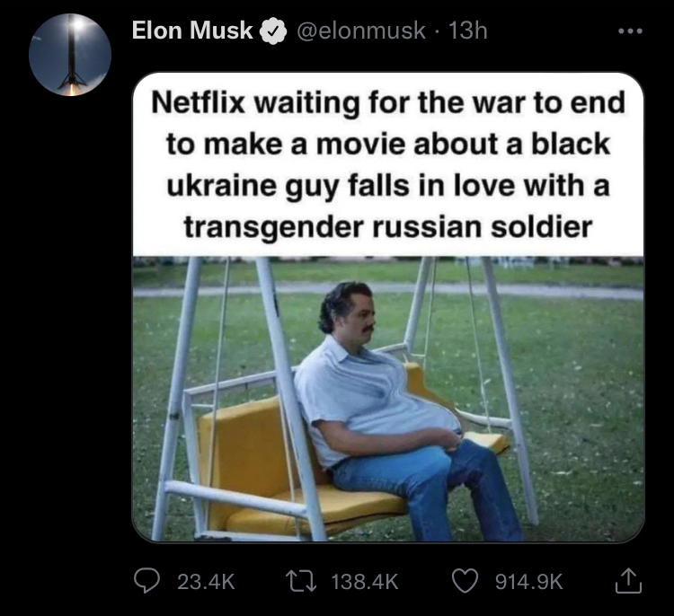Open the 13h timestamp link
674x616 pixels.
tap(467, 31)
